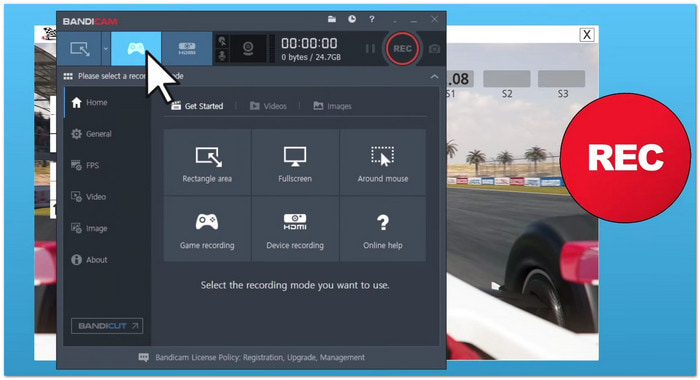This screenshot has height=380, width=700.
Task: Open General settings in sidebar
Action: tap(91, 134)
